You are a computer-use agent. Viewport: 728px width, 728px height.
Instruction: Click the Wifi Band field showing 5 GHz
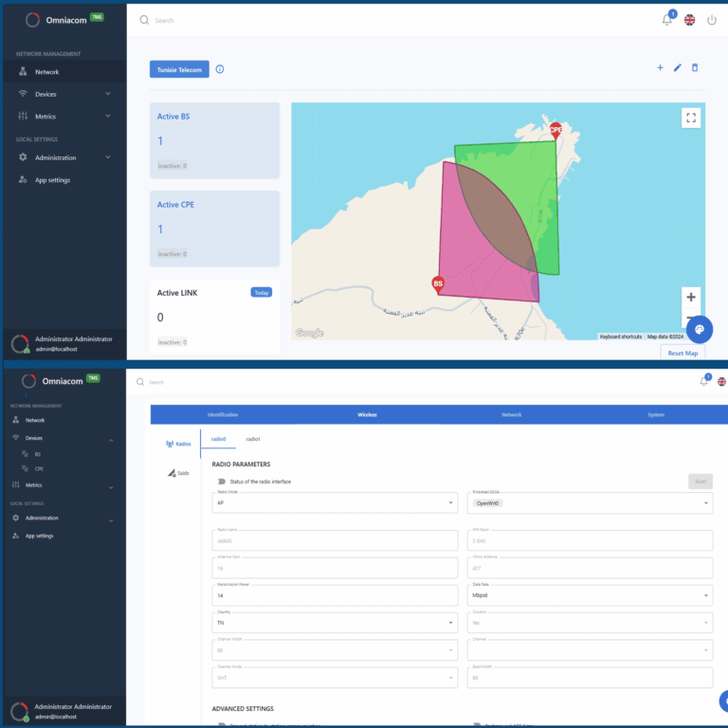[590, 540]
